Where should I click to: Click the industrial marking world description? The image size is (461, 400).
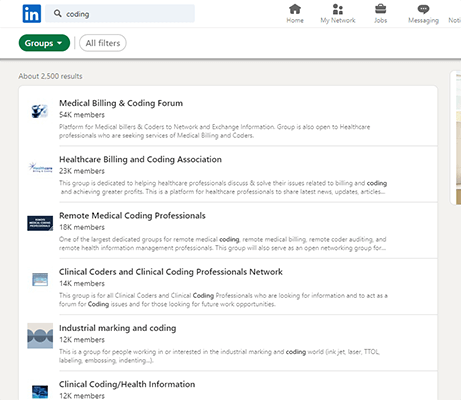[x=219, y=356]
